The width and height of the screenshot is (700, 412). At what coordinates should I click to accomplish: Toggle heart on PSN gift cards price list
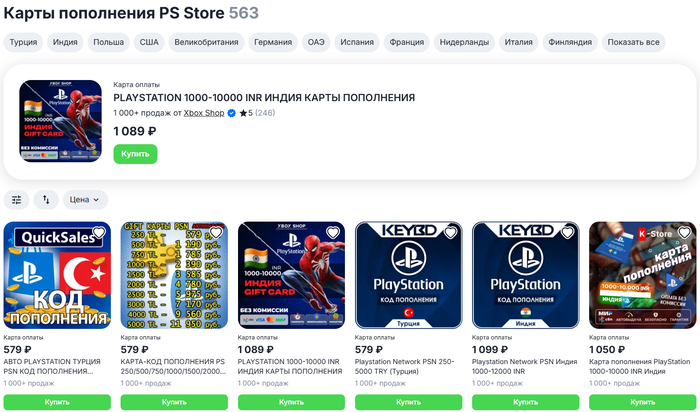(x=216, y=233)
